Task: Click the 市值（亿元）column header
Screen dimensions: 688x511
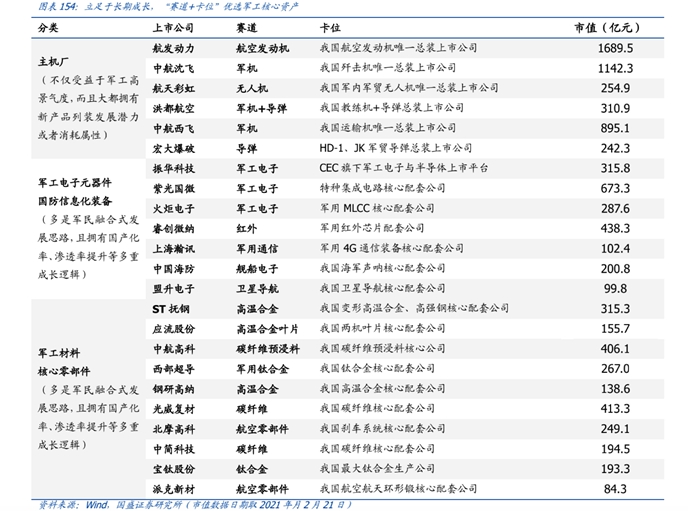Action: 607,28
